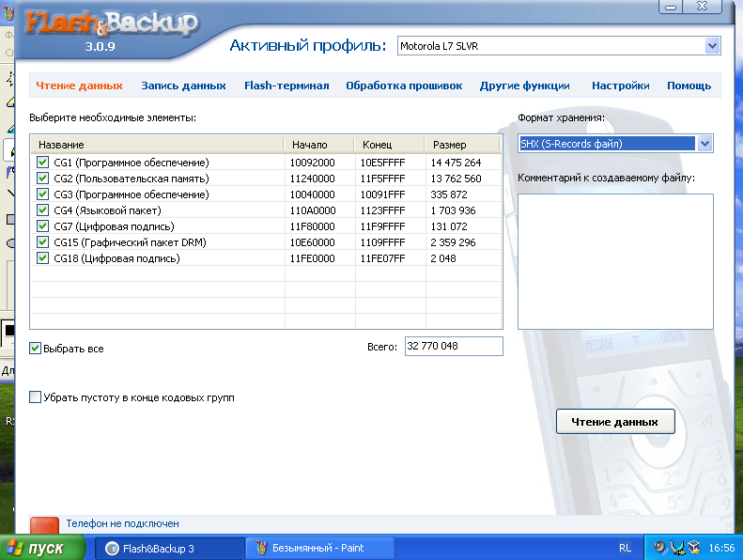Toggle CG4 (Языковой пакет) checkbox
This screenshot has width=743, height=560.
pyautogui.click(x=42, y=210)
